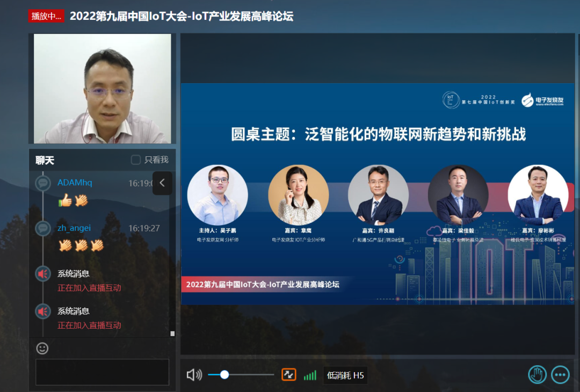Click ADAMhq's chat bubble icon

[43, 183]
